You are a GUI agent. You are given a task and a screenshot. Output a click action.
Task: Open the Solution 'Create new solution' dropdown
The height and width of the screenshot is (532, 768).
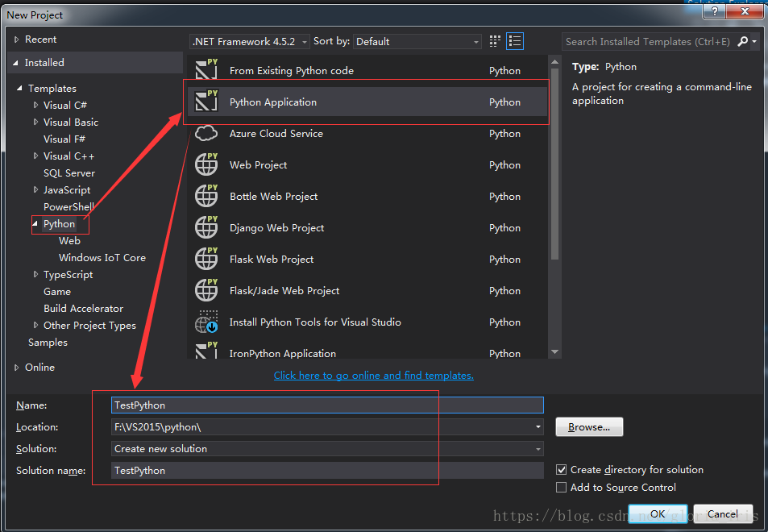click(x=327, y=449)
